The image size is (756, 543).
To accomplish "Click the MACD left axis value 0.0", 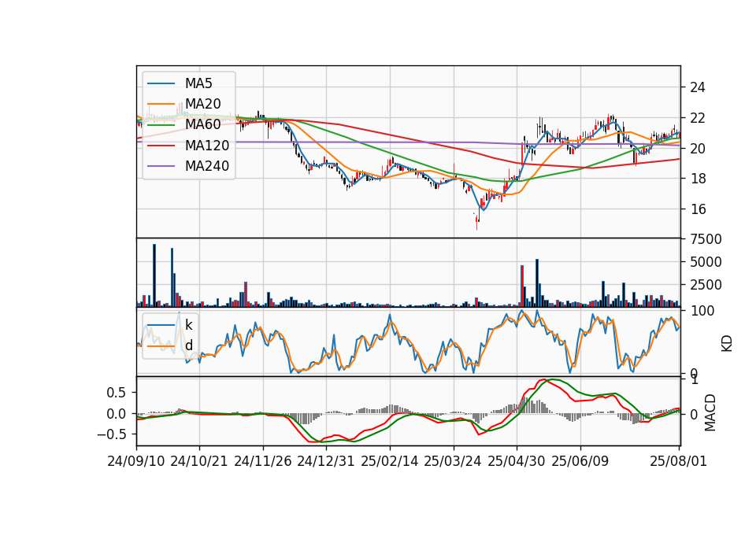I will coord(117,414).
